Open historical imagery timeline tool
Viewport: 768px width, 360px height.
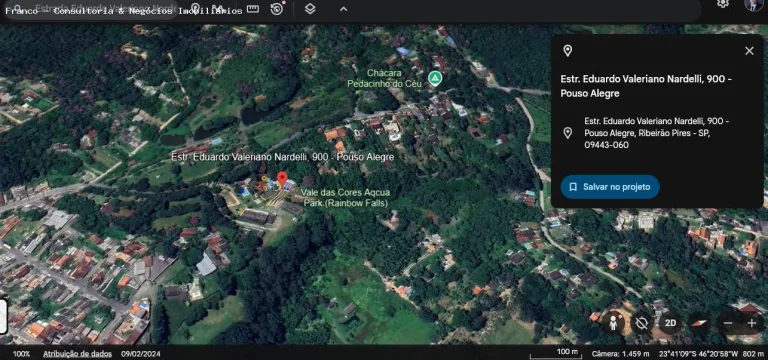coord(277,8)
